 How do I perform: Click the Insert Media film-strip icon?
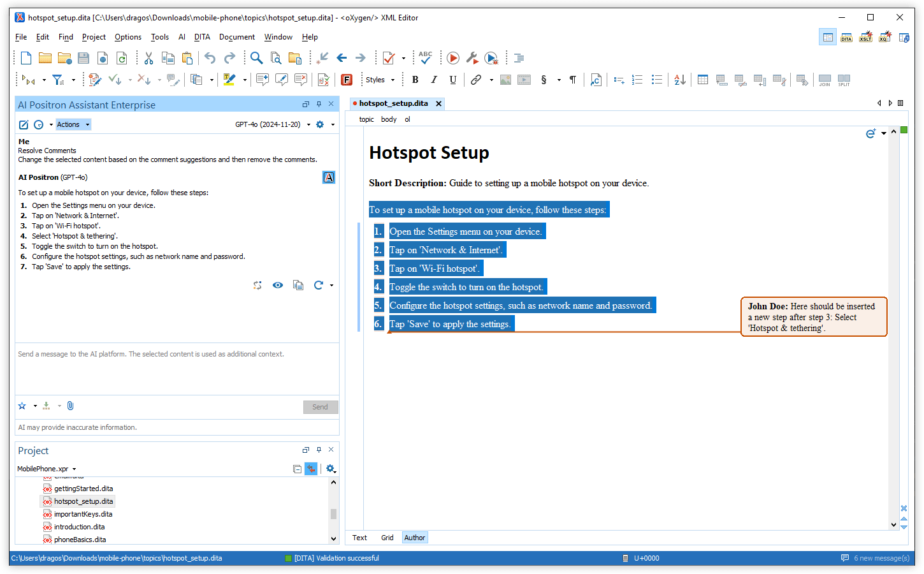click(x=524, y=80)
